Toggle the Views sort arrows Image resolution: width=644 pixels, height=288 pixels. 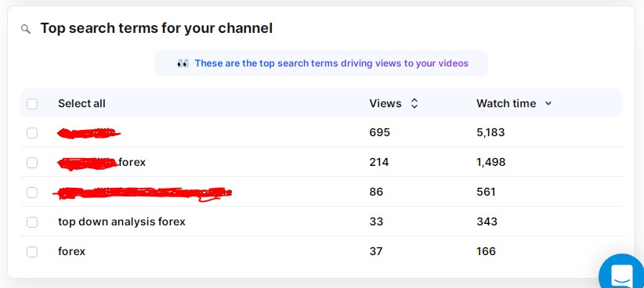(414, 103)
